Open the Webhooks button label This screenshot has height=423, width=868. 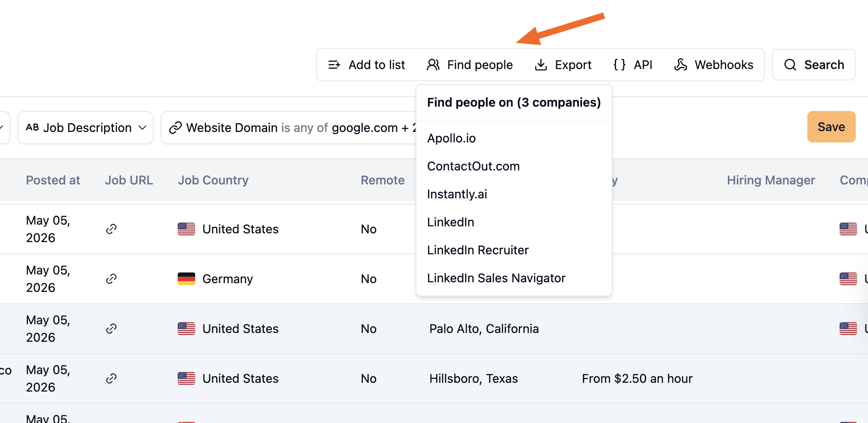pos(724,65)
